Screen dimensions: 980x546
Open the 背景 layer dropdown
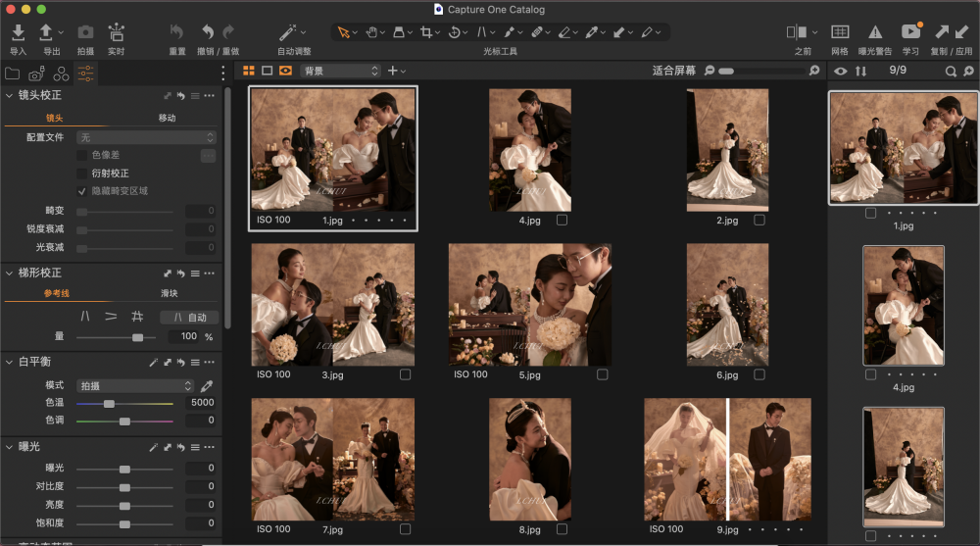pos(340,71)
